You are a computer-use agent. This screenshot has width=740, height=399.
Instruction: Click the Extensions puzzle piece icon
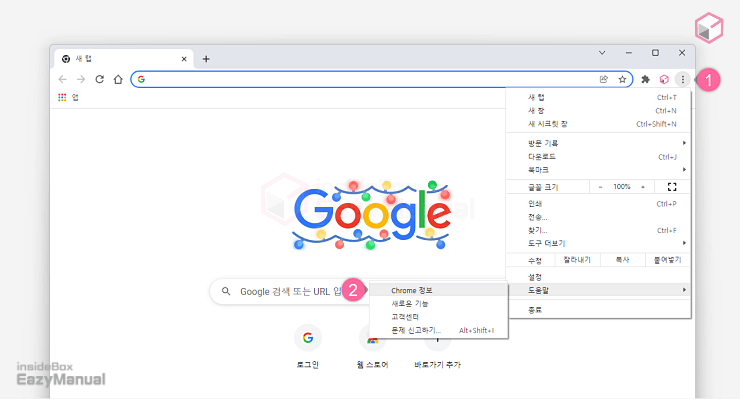(645, 79)
